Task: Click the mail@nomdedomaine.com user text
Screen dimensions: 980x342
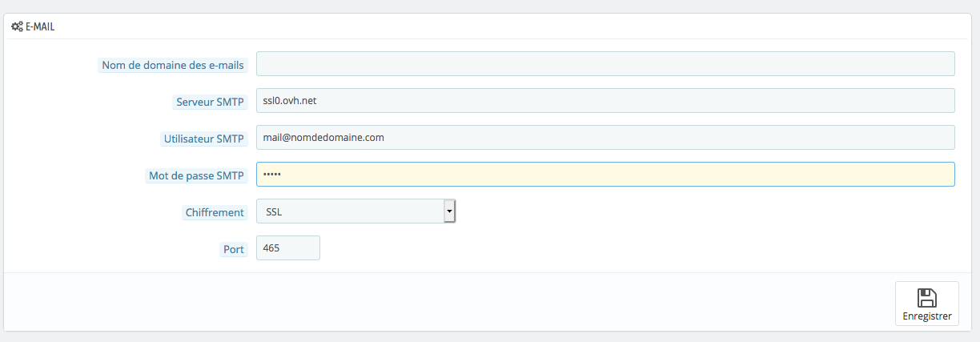Action: (323, 138)
